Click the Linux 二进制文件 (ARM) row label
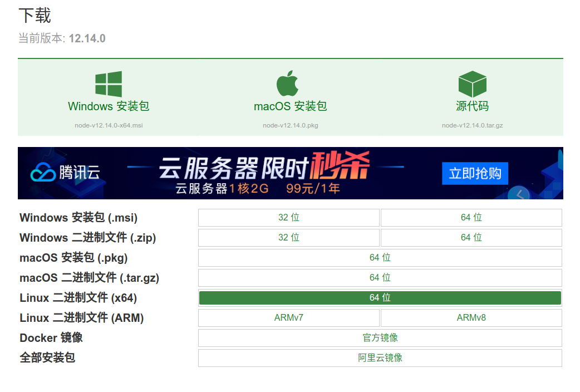This screenshot has height=392, width=580. 81,317
